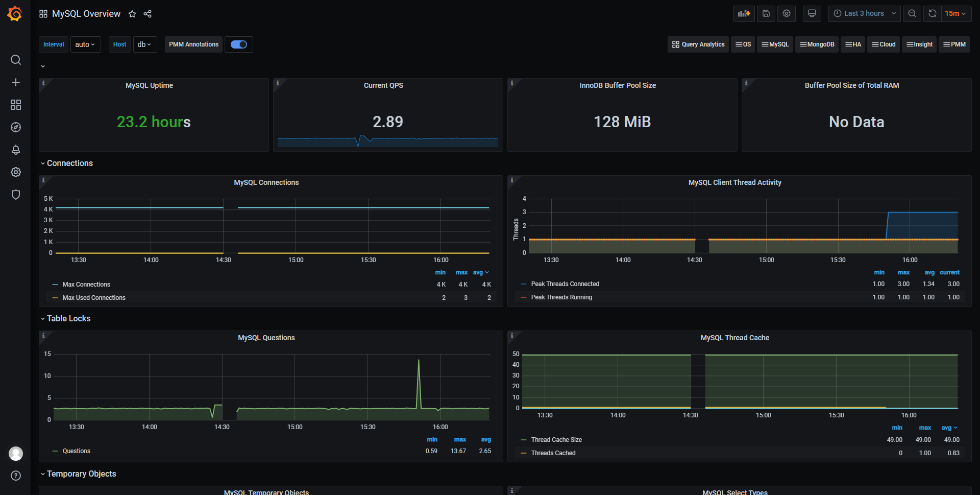This screenshot has width=980, height=495.
Task: Click the Thread Cache Size color swatch
Action: [x=524, y=440]
